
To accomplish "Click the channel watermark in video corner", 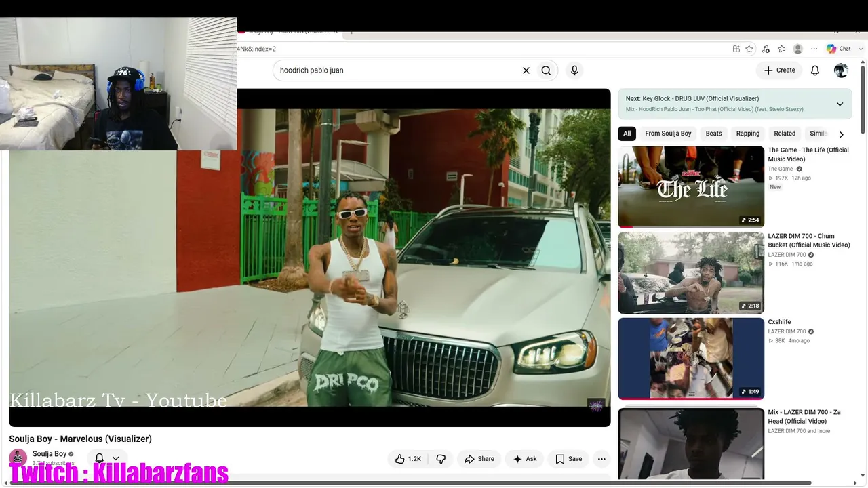I will coord(596,406).
